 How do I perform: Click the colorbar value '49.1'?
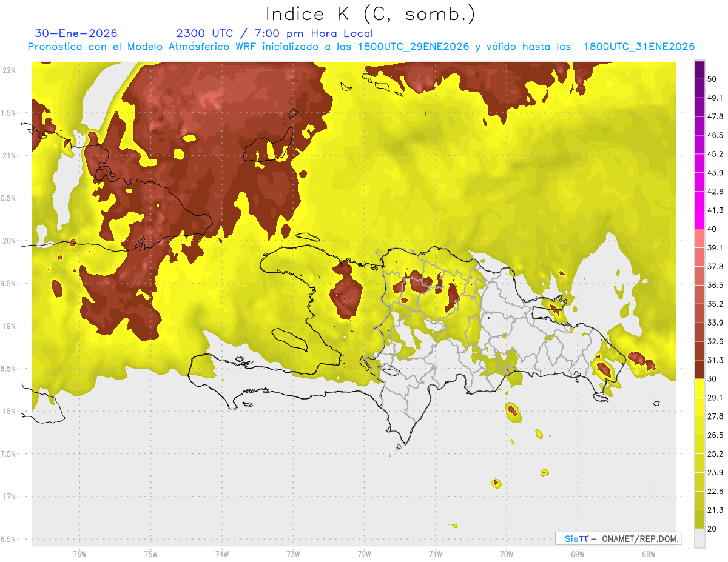click(x=715, y=98)
